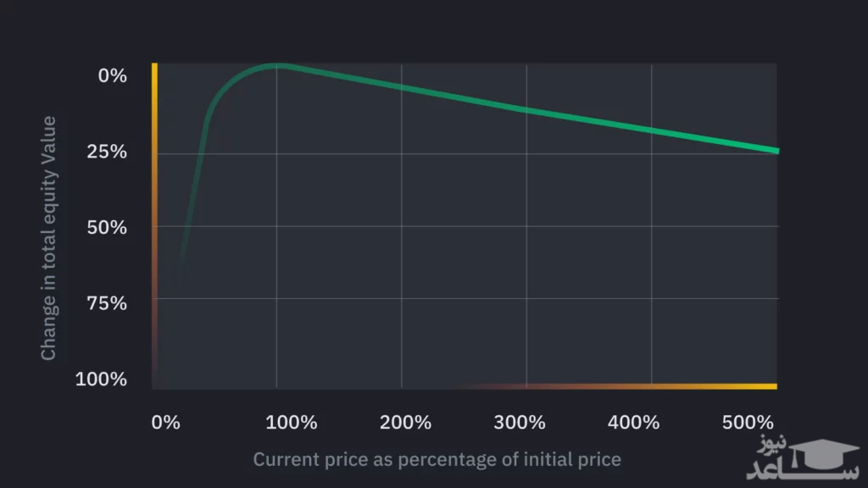Click the "Change in total equity Value" axis title
The height and width of the screenshot is (488, 868).
pos(49,238)
